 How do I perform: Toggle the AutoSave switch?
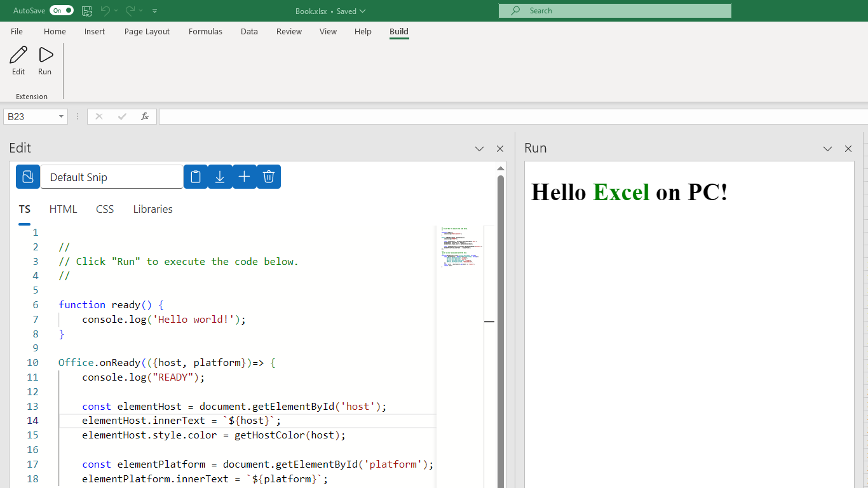click(x=62, y=11)
